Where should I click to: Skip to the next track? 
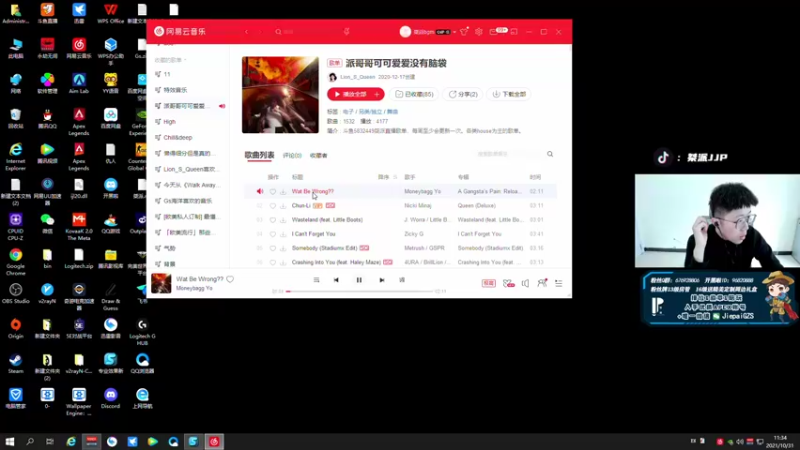pos(382,280)
